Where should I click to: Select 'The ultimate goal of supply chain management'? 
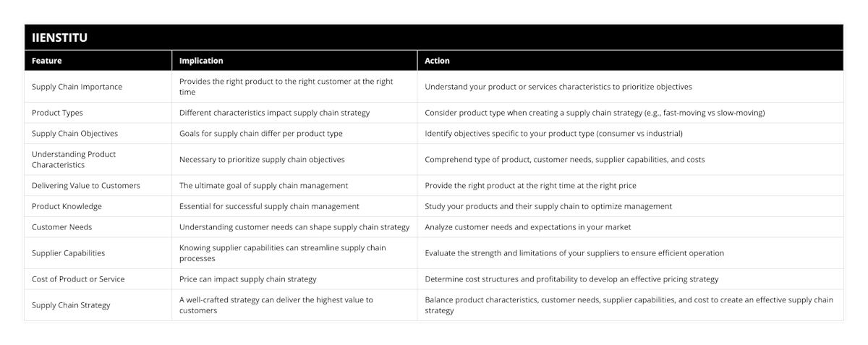pyautogui.click(x=263, y=186)
